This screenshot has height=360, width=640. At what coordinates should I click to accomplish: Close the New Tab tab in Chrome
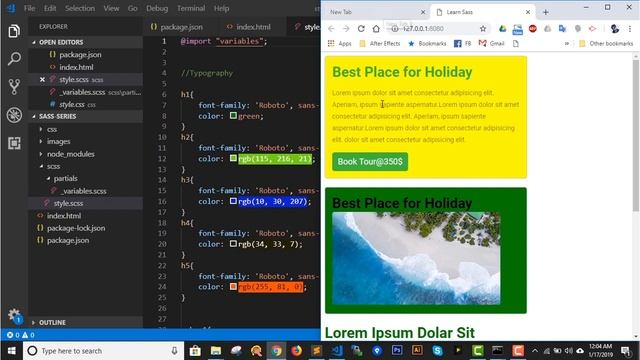(x=423, y=12)
